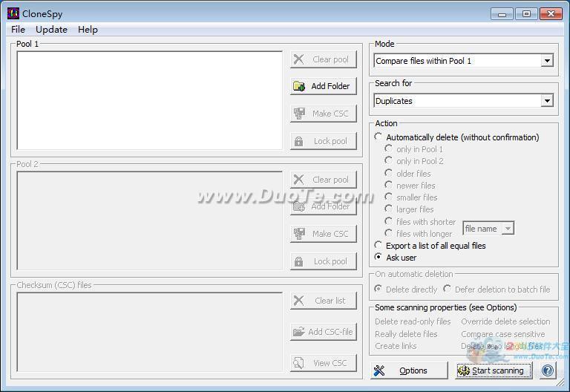Viewport: 570px width, 392px height.
Task: Maximize the CloneSpy window
Action: (x=526, y=14)
